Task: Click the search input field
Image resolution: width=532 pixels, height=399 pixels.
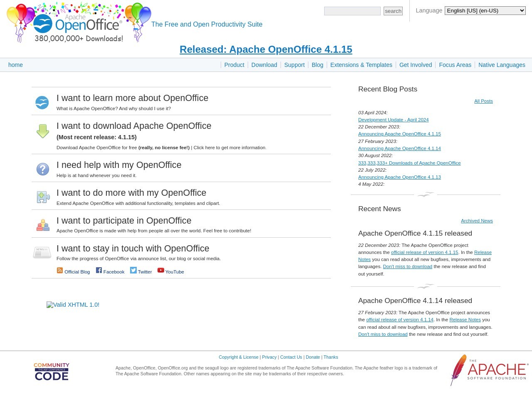Action: [x=352, y=11]
